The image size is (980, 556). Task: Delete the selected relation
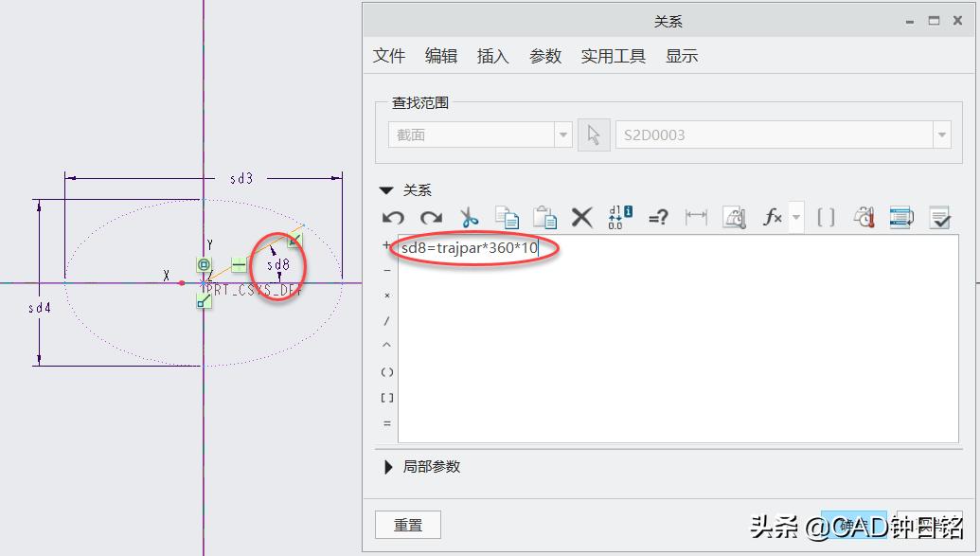581,218
